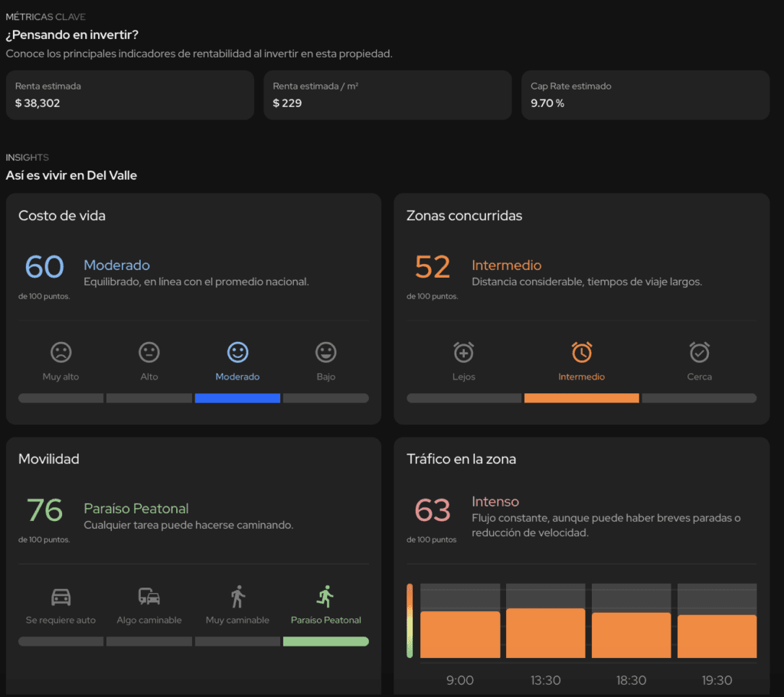Viewport: 784px width, 697px height.
Task: Click the blue Moderado scale segment
Action: pyautogui.click(x=237, y=398)
